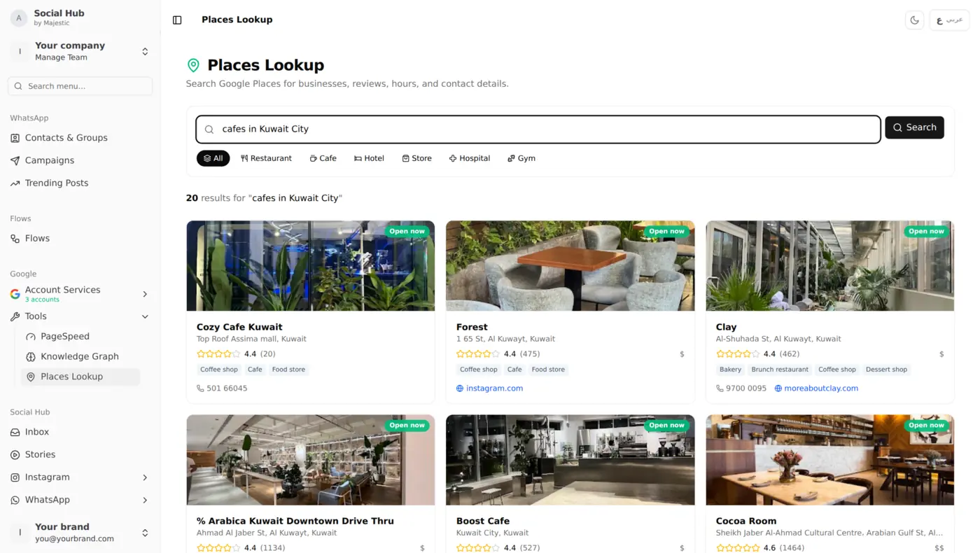Click the Search button

[914, 127]
